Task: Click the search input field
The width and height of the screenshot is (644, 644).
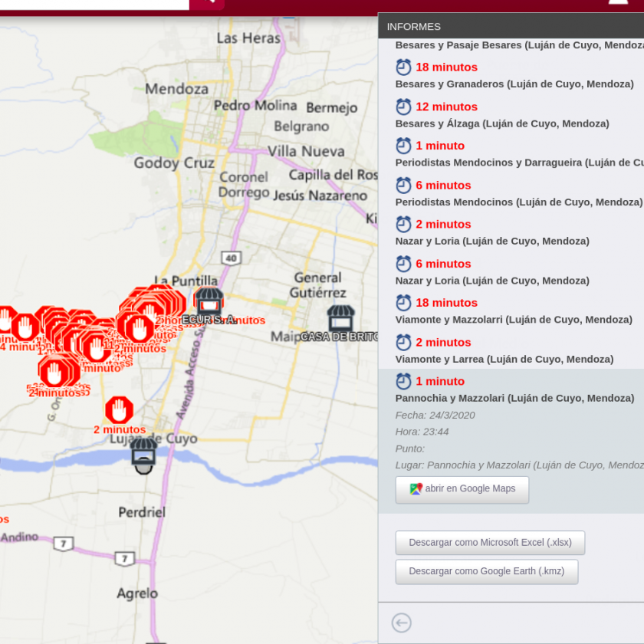Action: point(92,3)
